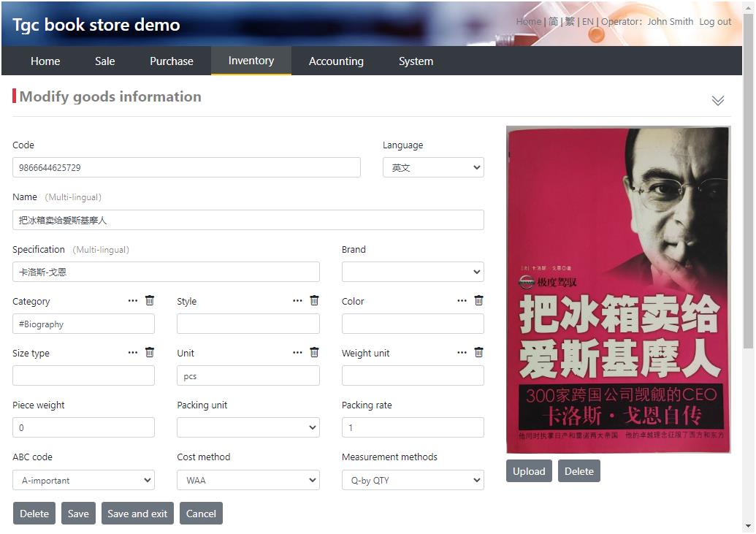Switch to Traditional Chinese (繁)
This screenshot has height=534, width=756.
coord(570,22)
